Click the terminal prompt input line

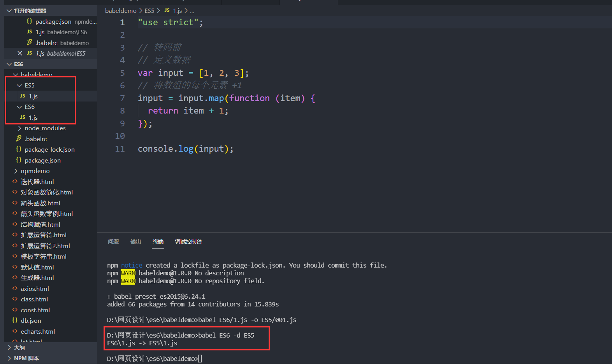pyautogui.click(x=155, y=359)
